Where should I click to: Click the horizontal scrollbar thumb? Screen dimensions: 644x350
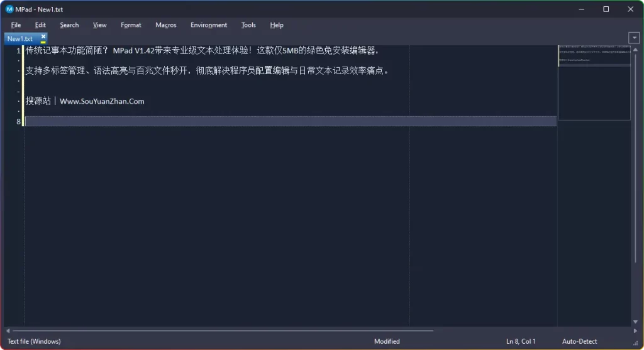coord(223,331)
